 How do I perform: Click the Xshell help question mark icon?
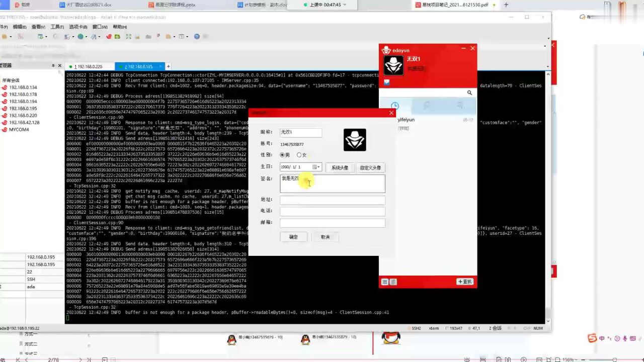[197, 37]
